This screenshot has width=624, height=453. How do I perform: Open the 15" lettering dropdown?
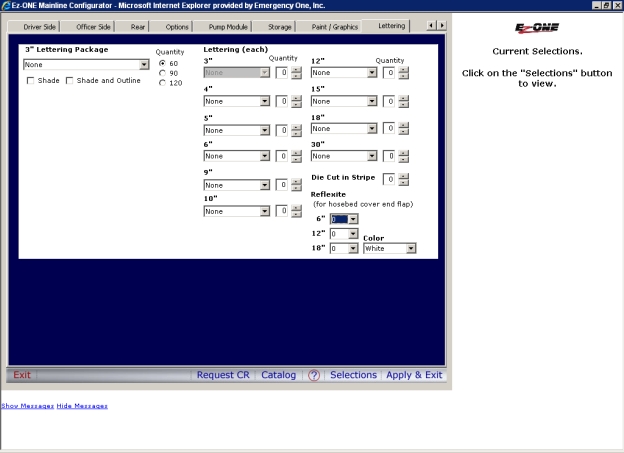(x=344, y=102)
